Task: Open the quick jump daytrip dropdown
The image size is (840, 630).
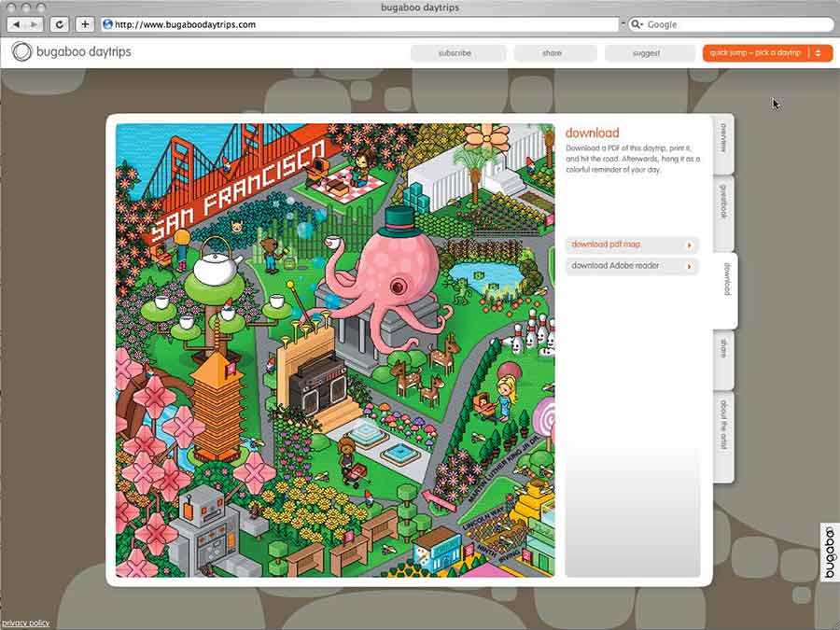Action: point(768,53)
